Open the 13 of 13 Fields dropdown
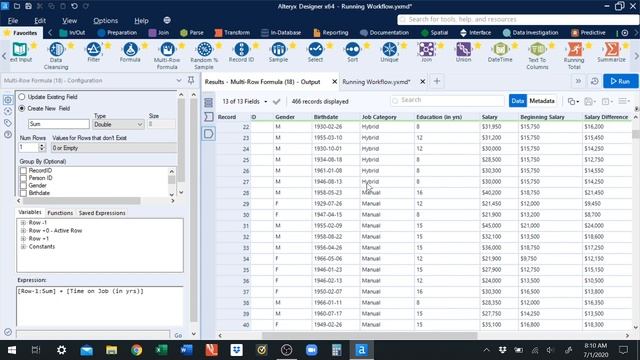Screen dimensions: 640x360 [x=244, y=101]
